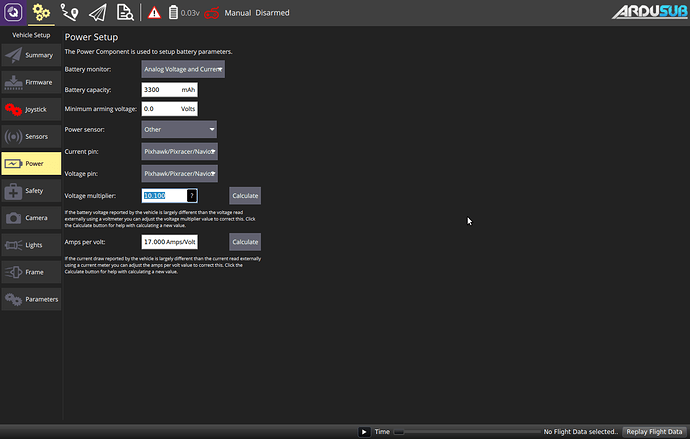Image resolution: width=690 pixels, height=439 pixels.
Task: Open Analyze log document icon
Action: click(125, 12)
